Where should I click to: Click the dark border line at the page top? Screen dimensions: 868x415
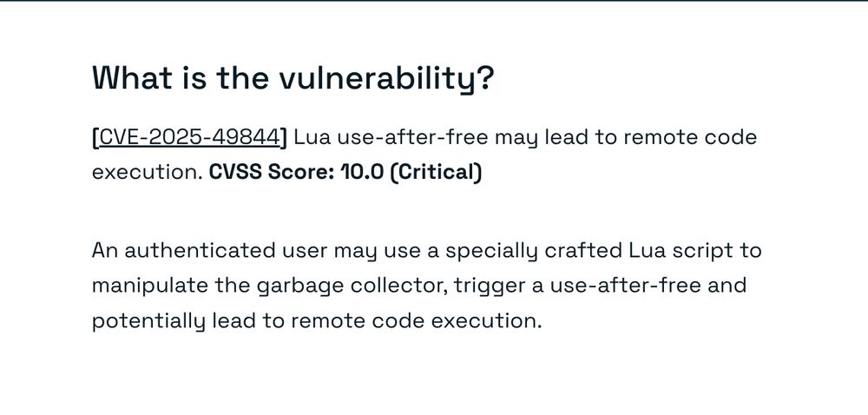434,1
